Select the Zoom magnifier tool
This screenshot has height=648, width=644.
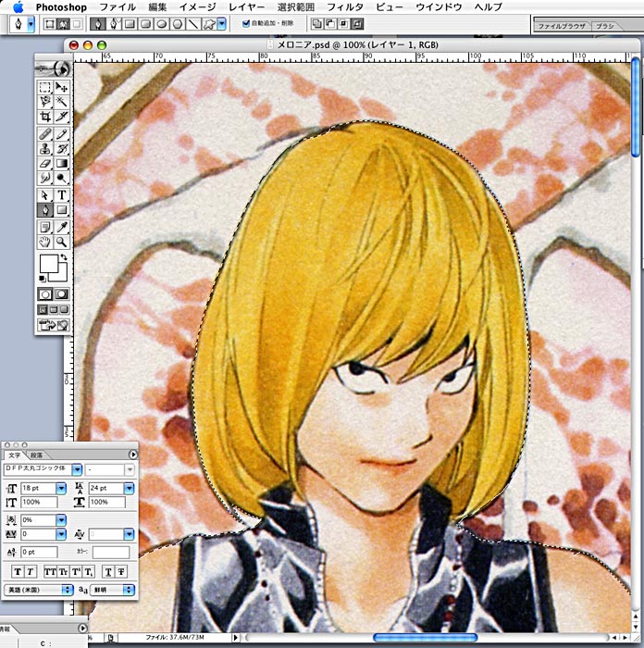click(62, 242)
